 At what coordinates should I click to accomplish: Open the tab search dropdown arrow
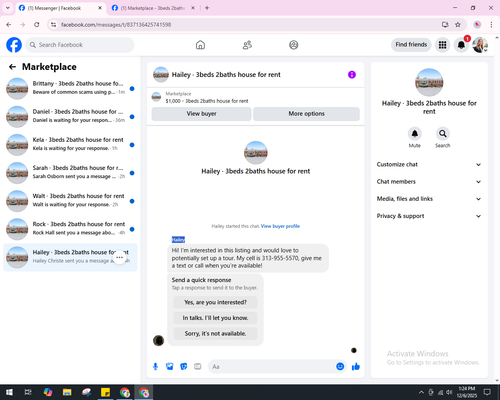coord(8,8)
